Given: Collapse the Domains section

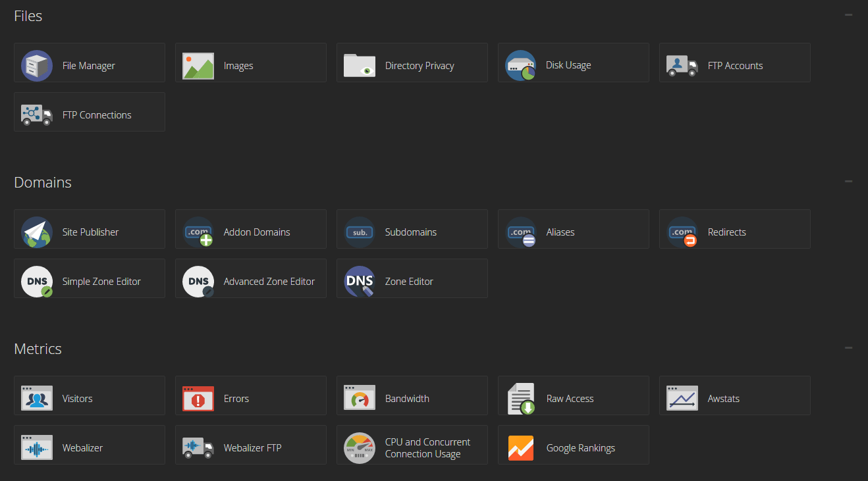Looking at the screenshot, I should (x=848, y=182).
